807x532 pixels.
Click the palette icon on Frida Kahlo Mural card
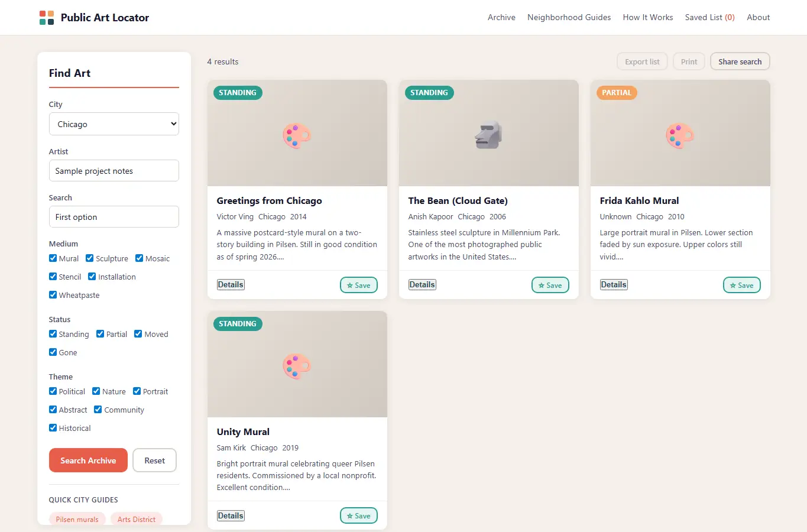pos(680,135)
